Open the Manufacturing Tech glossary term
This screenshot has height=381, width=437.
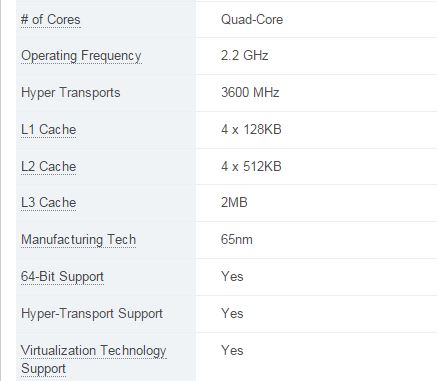click(x=79, y=240)
